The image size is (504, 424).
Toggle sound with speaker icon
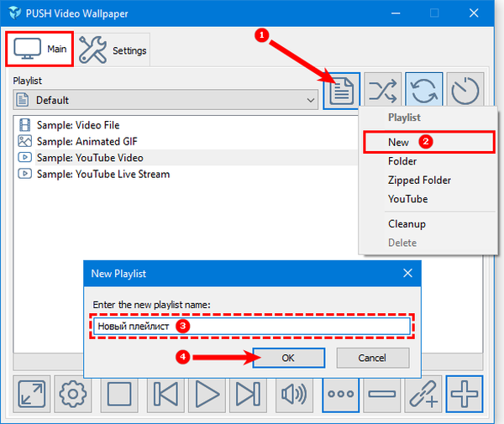click(x=294, y=394)
